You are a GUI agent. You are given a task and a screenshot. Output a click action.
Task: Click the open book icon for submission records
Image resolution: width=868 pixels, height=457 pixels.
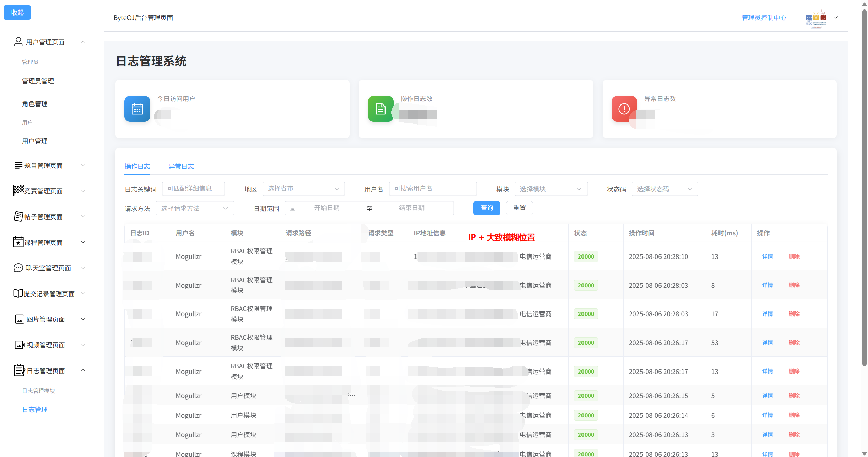(18, 293)
